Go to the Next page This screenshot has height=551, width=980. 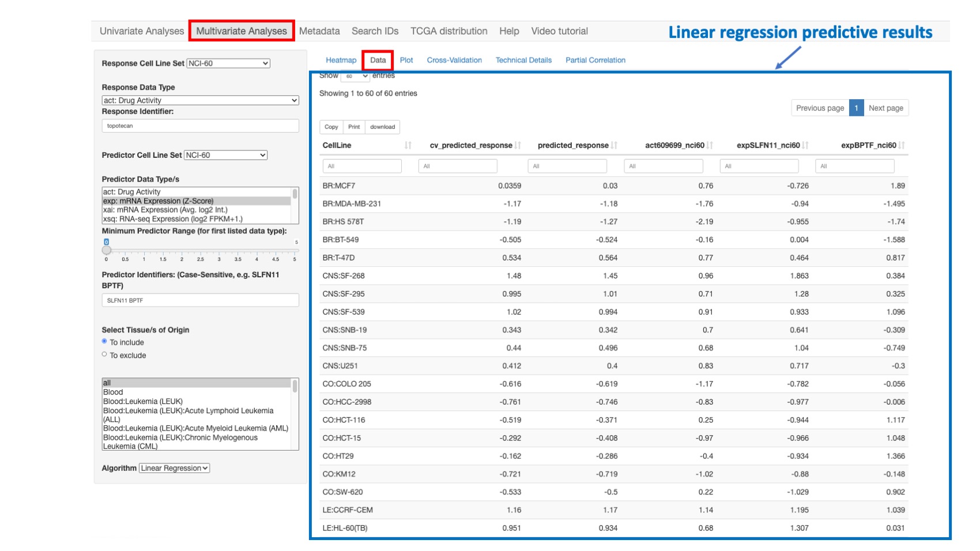885,108
